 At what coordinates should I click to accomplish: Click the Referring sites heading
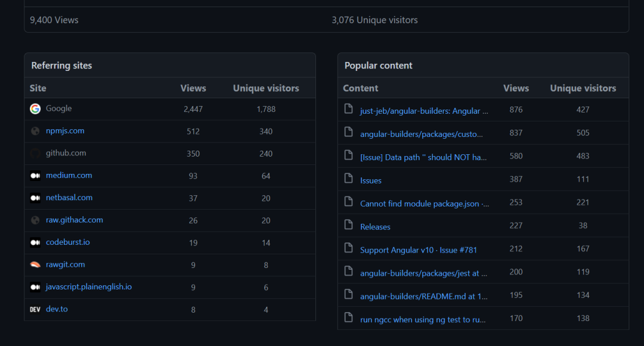(x=61, y=66)
